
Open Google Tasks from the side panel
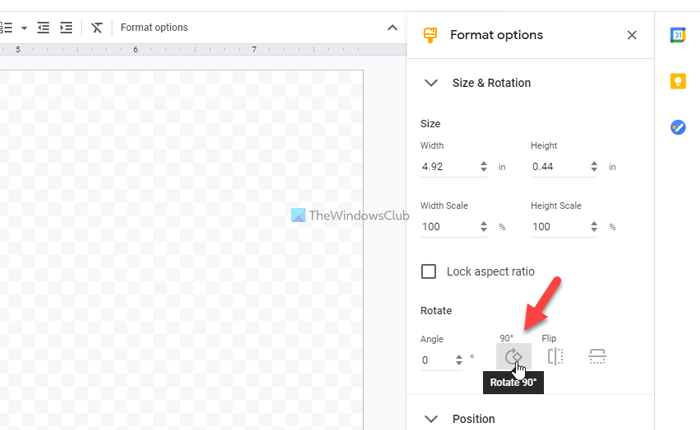pos(678,127)
